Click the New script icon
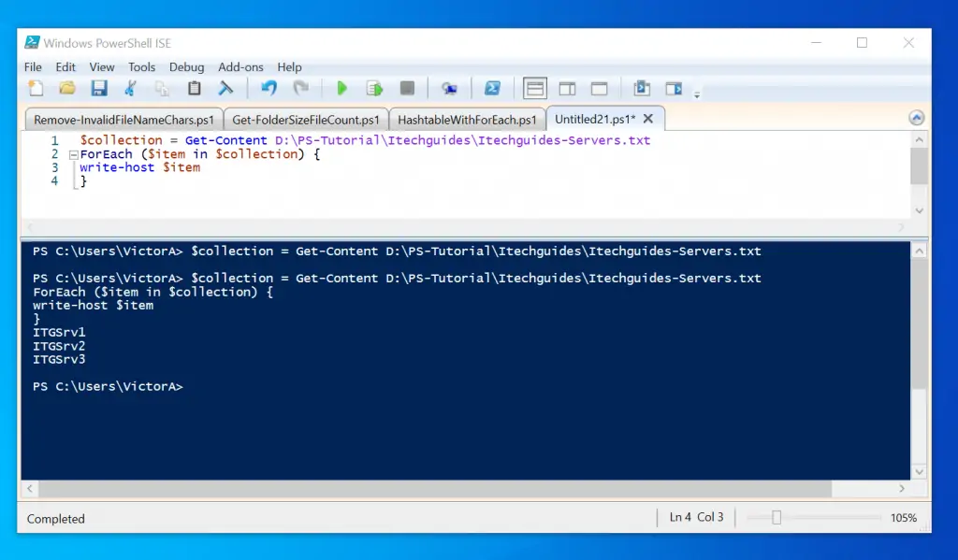 pyautogui.click(x=36, y=89)
